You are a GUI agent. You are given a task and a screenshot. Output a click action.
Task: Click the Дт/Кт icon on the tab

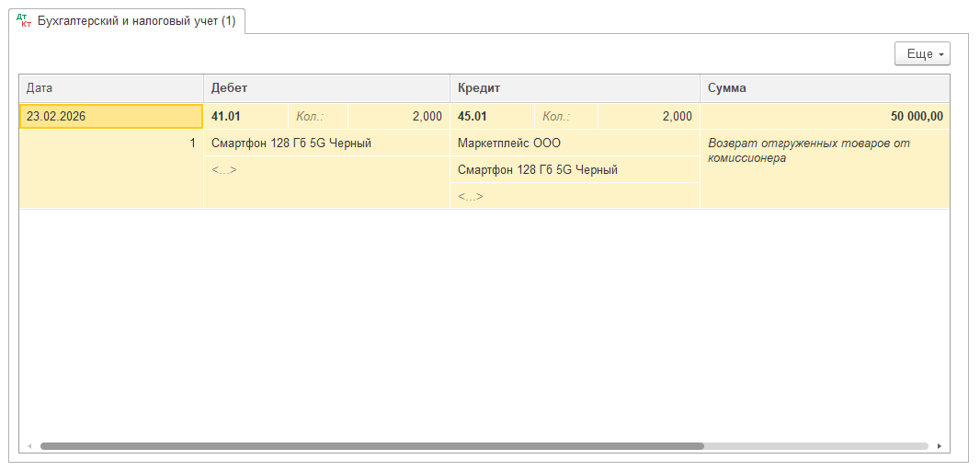(x=26, y=20)
